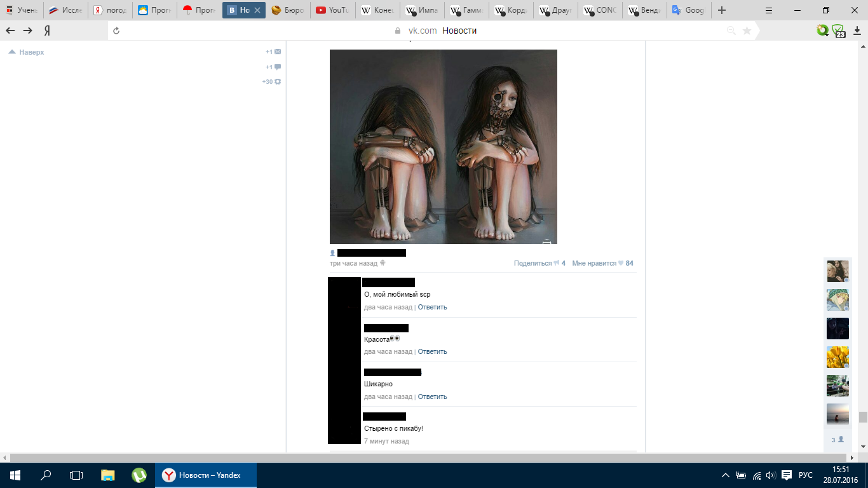Open a new tab with plus button

pyautogui.click(x=722, y=10)
